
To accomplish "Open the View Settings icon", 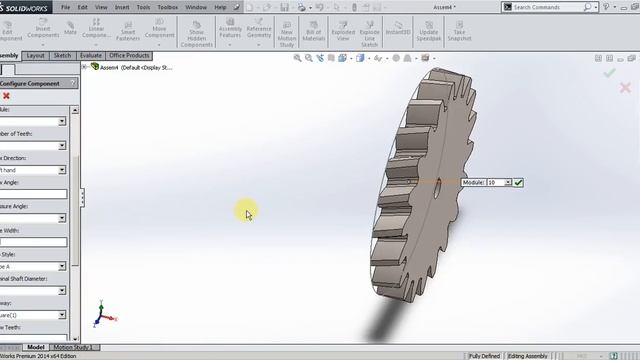I will pyautogui.click(x=425, y=58).
